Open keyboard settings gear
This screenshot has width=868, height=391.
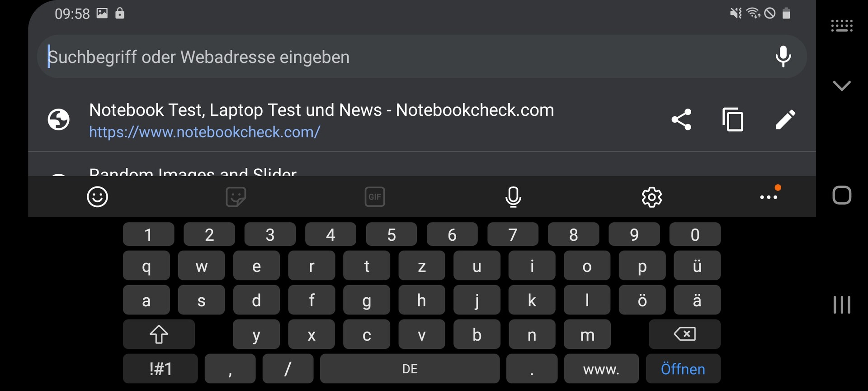point(651,197)
